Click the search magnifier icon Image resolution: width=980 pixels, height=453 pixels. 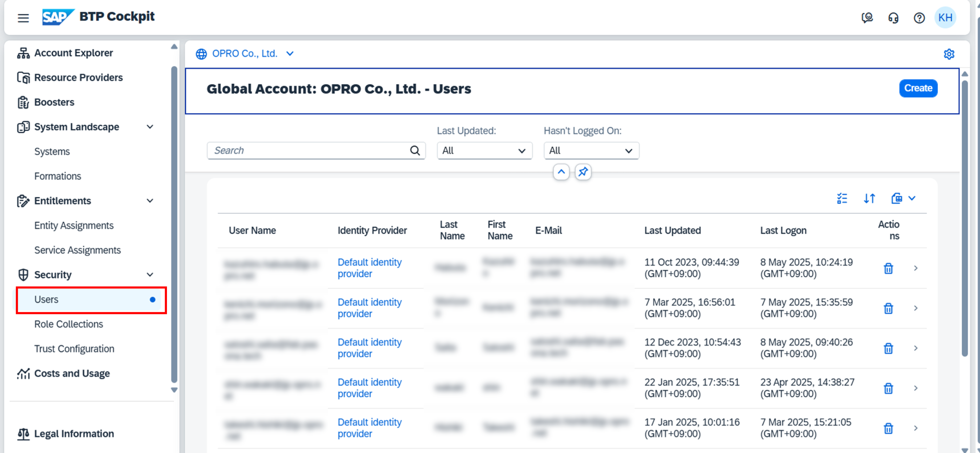click(415, 151)
